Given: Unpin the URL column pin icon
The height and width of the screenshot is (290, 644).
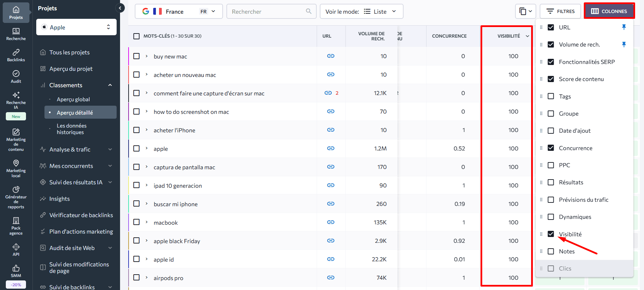Looking at the screenshot, I should tap(624, 27).
